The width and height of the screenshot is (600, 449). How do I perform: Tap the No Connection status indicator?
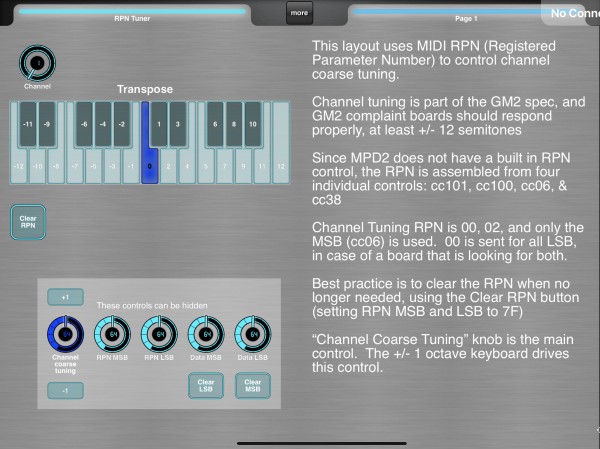pos(572,13)
